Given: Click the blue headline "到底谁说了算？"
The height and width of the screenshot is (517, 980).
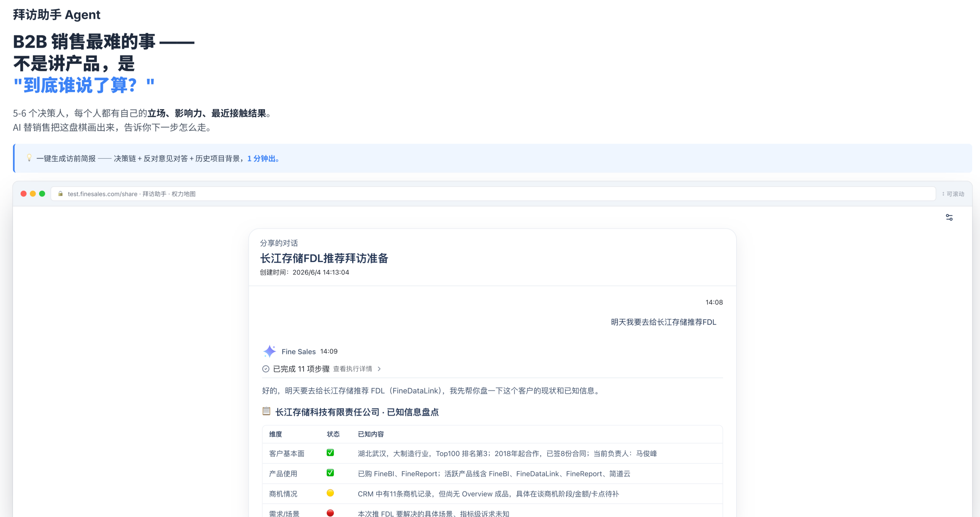Looking at the screenshot, I should 84,85.
